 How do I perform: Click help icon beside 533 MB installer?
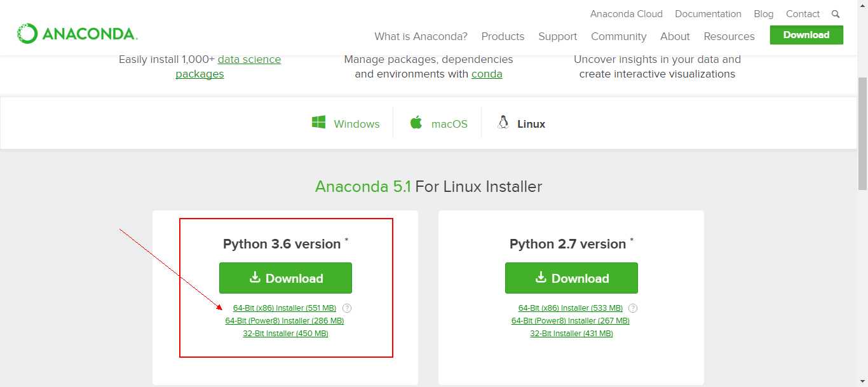pos(633,308)
